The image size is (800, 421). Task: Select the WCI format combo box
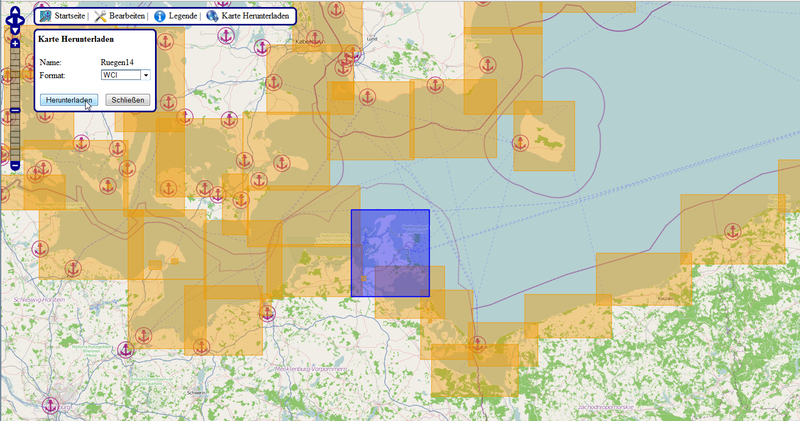coord(120,74)
